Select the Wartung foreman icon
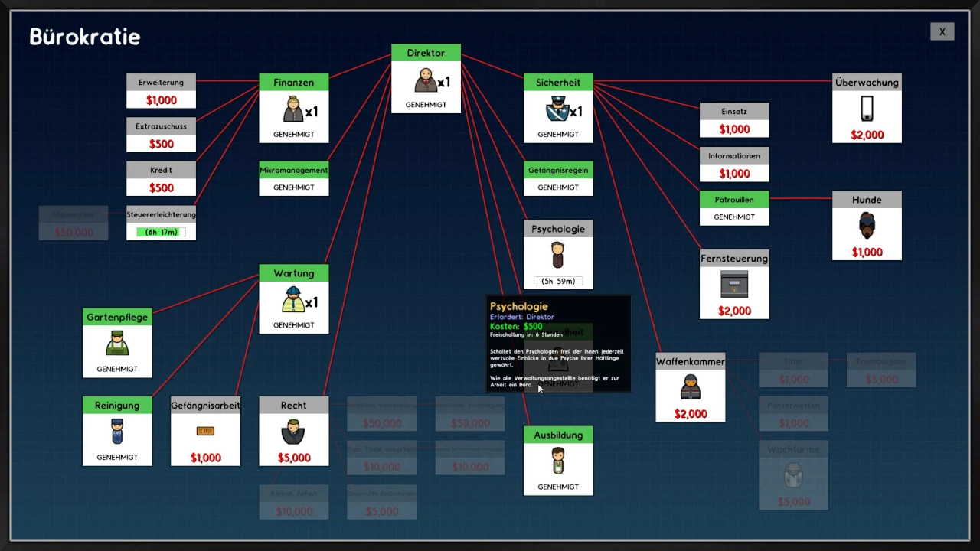980x551 pixels. (x=292, y=300)
